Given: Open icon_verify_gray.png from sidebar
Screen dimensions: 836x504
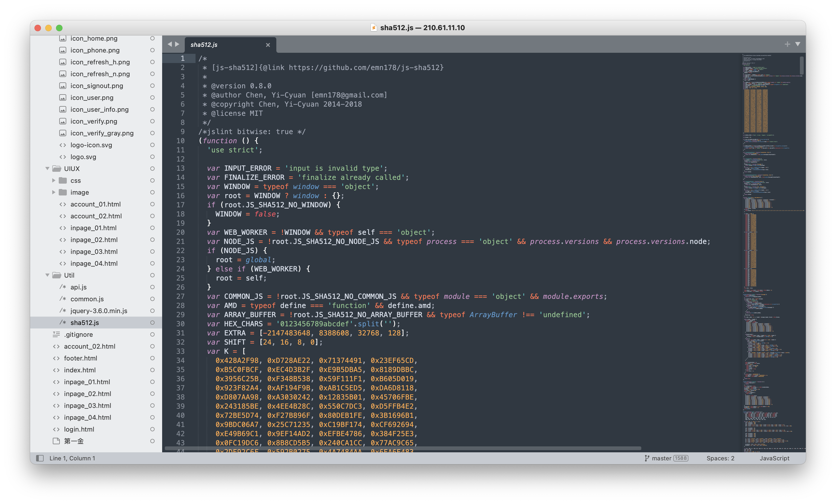Looking at the screenshot, I should (102, 133).
